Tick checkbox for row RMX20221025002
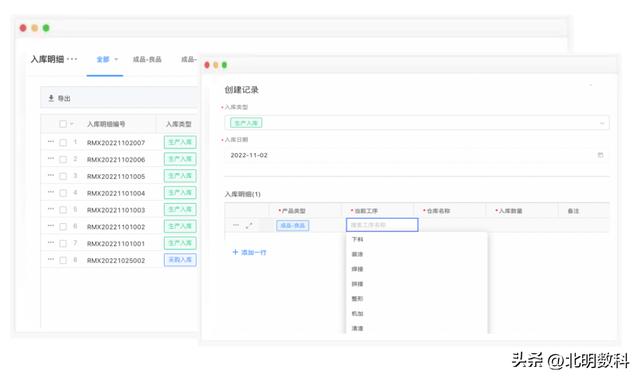The height and width of the screenshot is (379, 640). click(x=63, y=260)
